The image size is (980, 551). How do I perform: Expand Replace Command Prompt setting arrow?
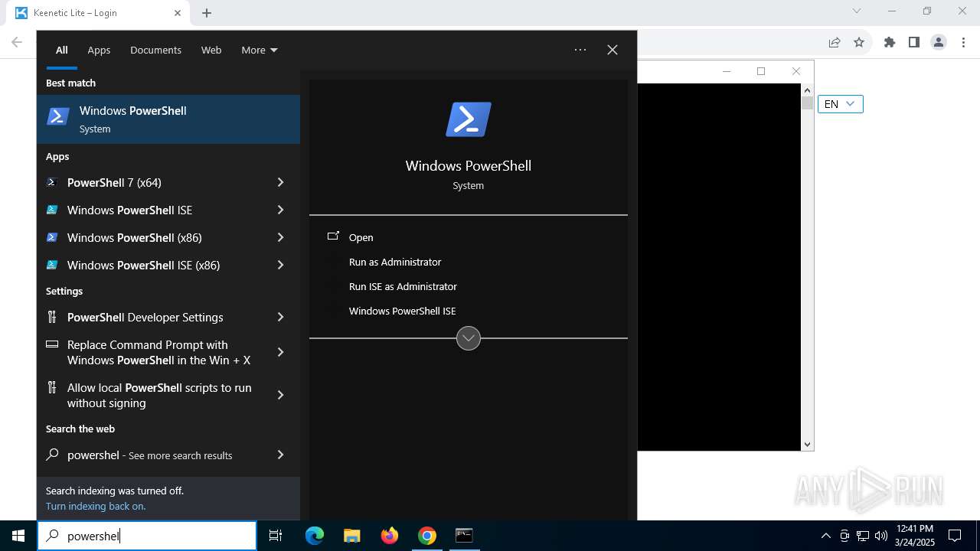pos(280,352)
